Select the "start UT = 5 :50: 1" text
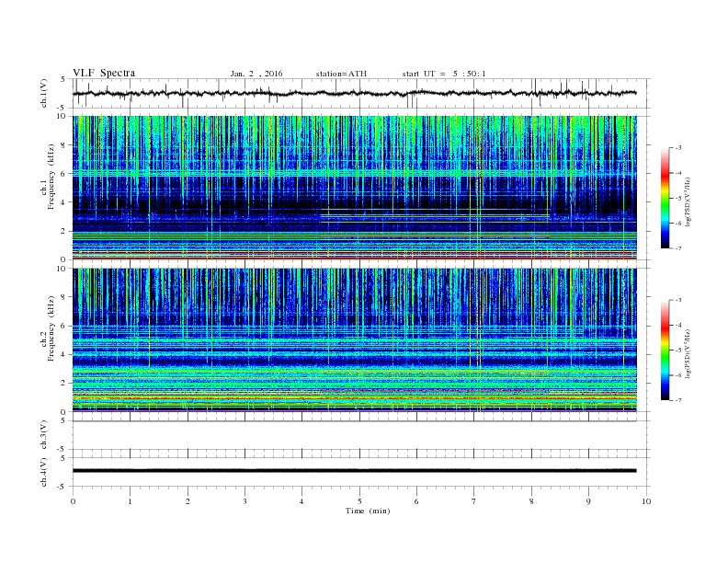 coord(444,74)
